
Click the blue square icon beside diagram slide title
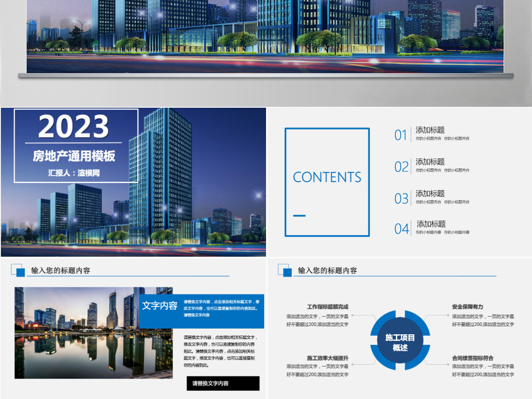click(x=285, y=270)
